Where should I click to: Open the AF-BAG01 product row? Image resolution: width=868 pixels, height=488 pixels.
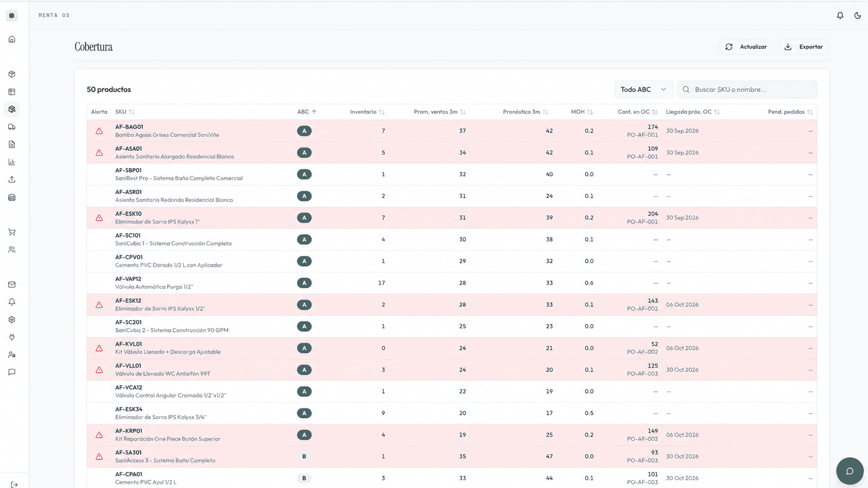click(x=452, y=131)
